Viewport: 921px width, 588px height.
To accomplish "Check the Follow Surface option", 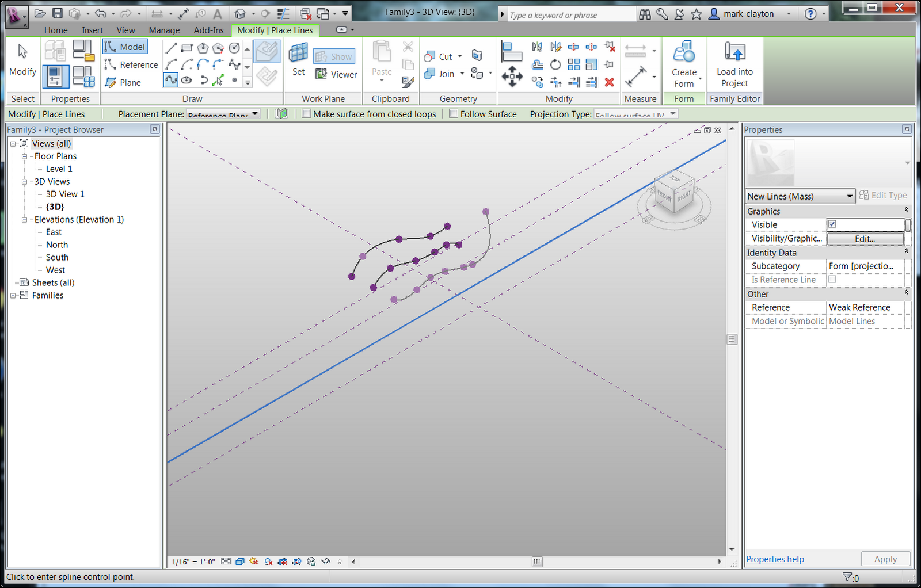I will tap(454, 113).
